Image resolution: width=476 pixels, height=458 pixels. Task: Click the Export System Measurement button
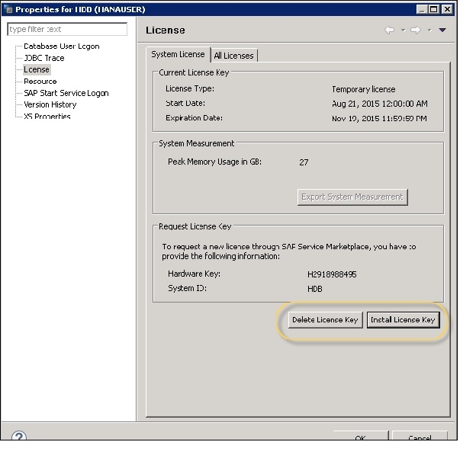tap(352, 197)
